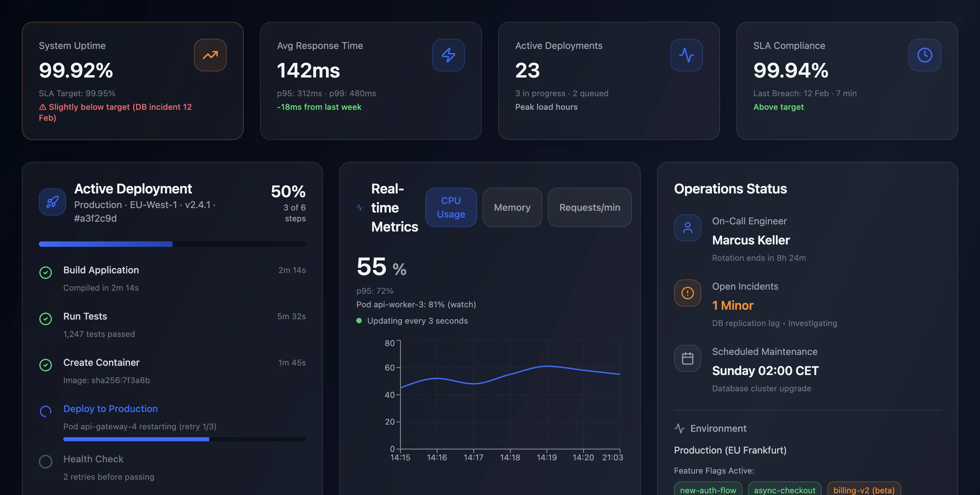Viewport: 980px width, 495px height.
Task: Click the overall deployment progress bar
Action: (x=172, y=244)
